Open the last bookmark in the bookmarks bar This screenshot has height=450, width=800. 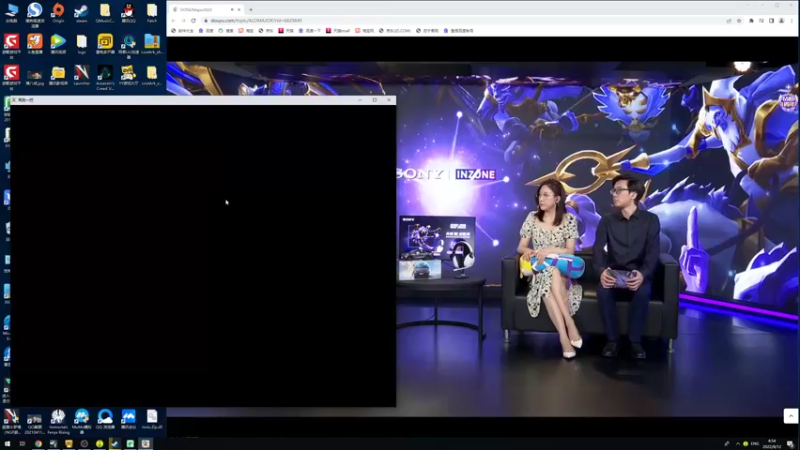pos(458,31)
